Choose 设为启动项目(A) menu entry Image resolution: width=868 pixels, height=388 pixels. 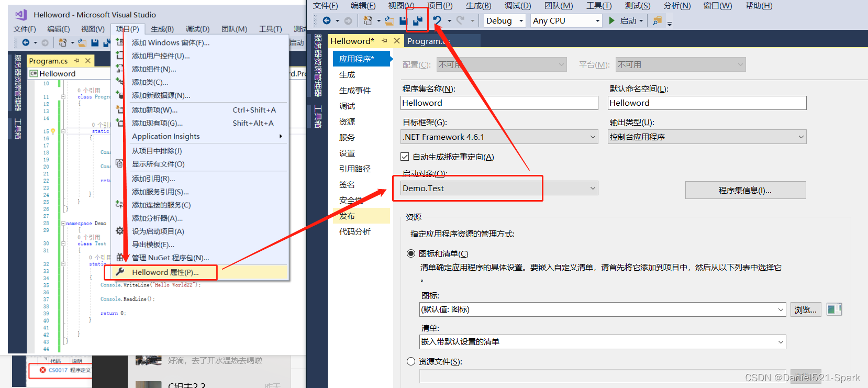(x=200, y=231)
